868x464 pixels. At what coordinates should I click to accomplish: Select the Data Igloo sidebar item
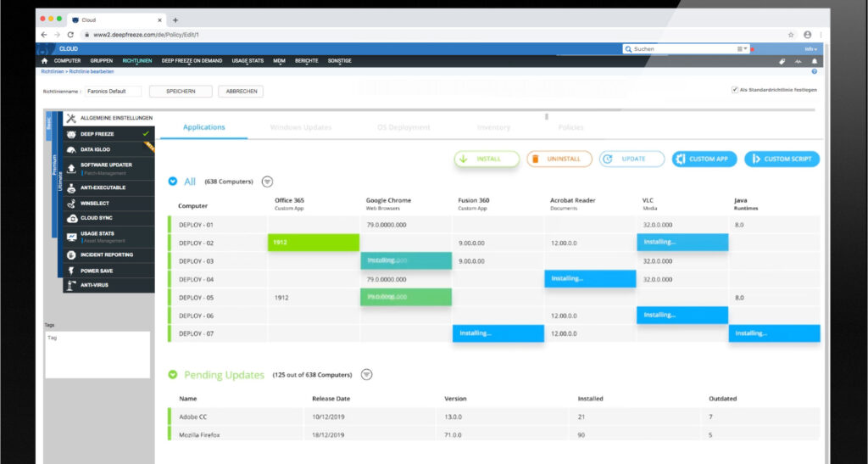tap(95, 149)
